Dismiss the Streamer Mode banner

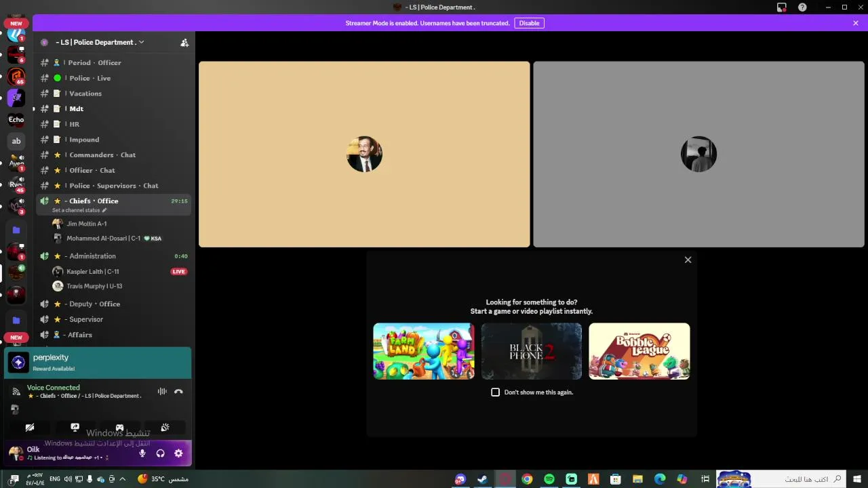tap(856, 23)
